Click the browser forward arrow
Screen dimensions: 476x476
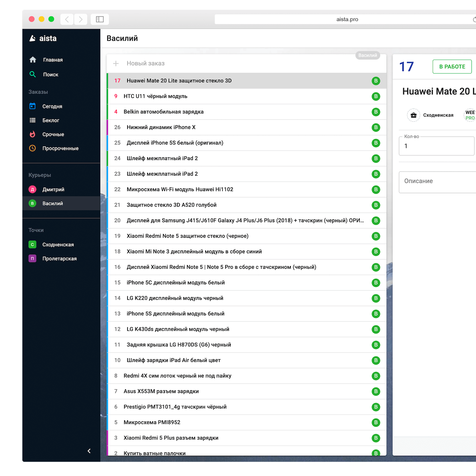(80, 19)
